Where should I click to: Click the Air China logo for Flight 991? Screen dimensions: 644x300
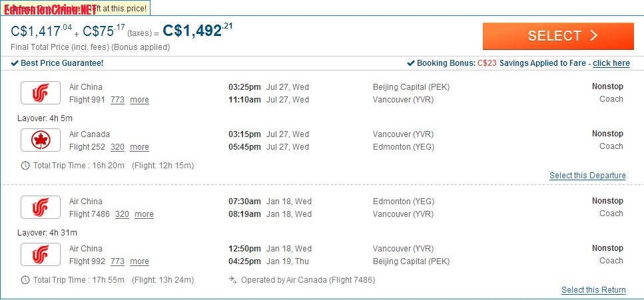tap(41, 92)
